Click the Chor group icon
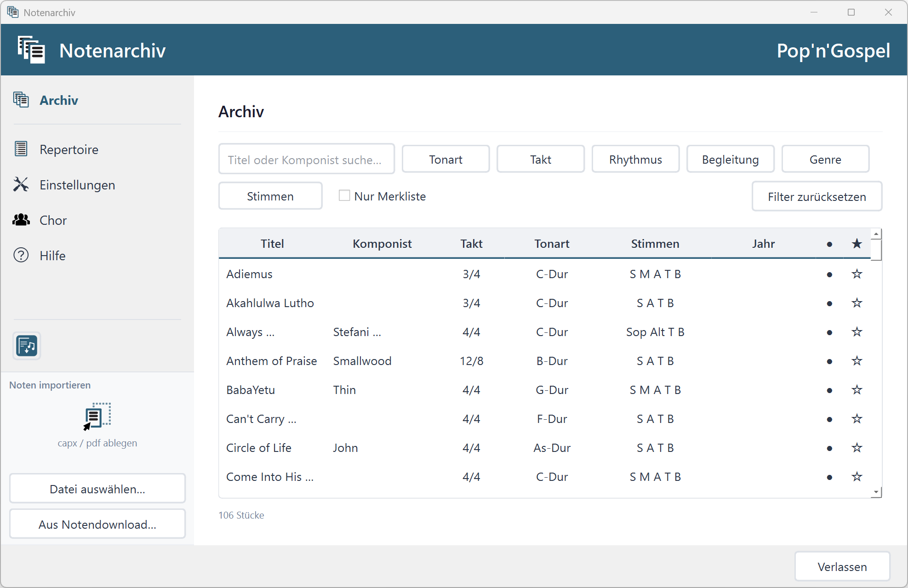This screenshot has width=908, height=588. 21,220
